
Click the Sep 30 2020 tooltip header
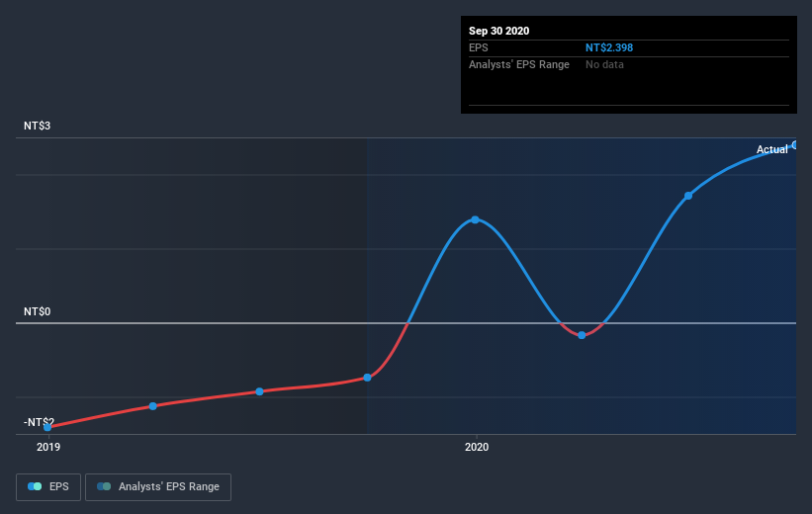498,31
